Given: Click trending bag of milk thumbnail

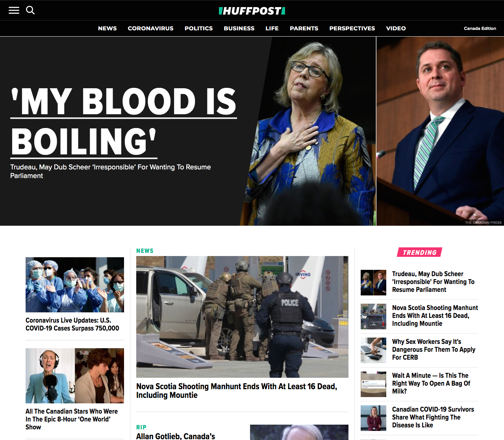Looking at the screenshot, I should click(x=373, y=384).
